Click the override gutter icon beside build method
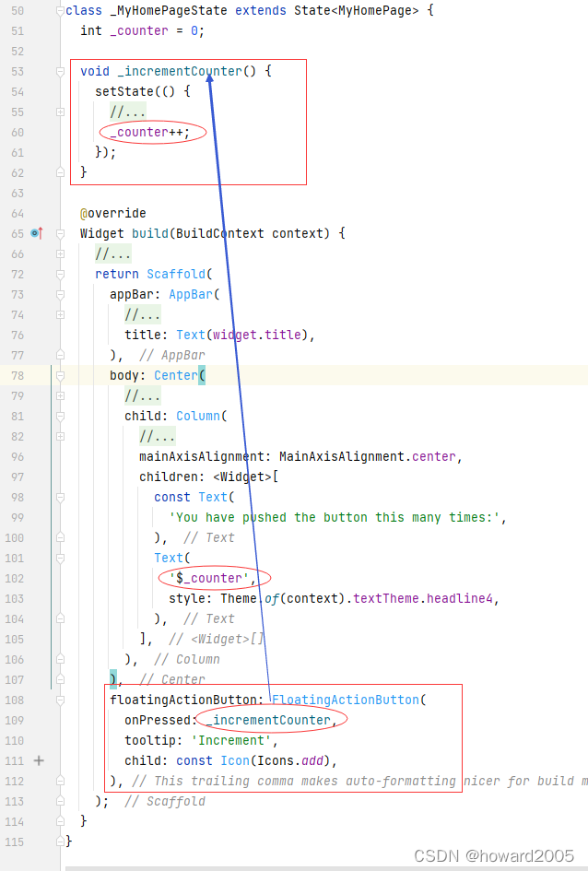The height and width of the screenshot is (871, 588). click(37, 233)
